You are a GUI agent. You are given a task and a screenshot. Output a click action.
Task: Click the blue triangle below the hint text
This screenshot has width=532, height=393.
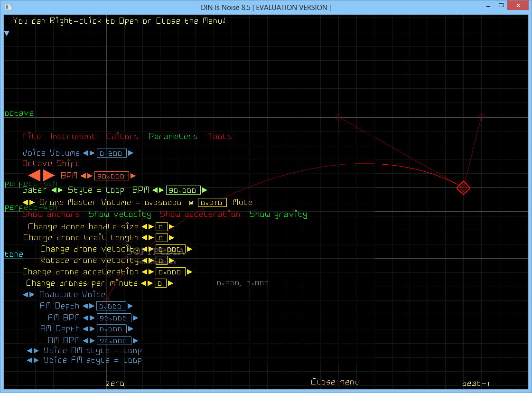7,33
